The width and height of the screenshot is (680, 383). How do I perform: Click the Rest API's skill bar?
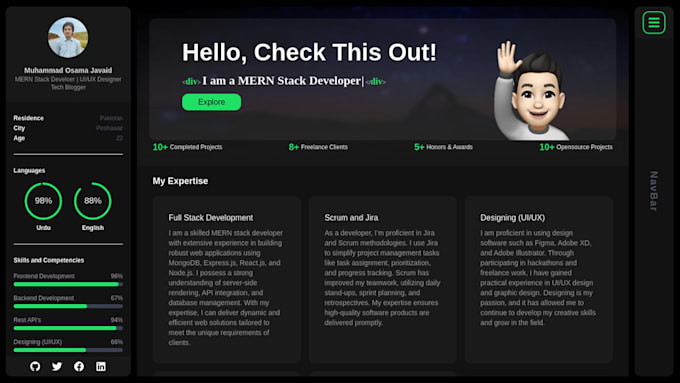68,328
